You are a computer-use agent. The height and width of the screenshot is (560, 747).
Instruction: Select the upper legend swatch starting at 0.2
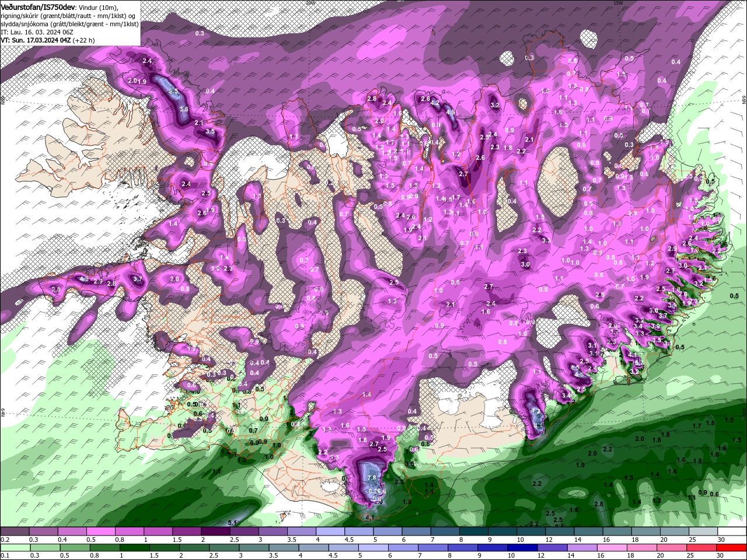pyautogui.click(x=15, y=531)
